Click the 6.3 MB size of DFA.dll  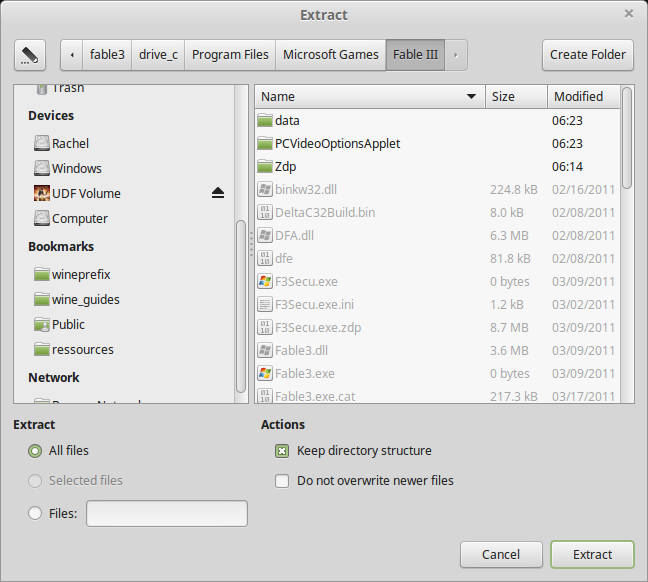point(509,236)
